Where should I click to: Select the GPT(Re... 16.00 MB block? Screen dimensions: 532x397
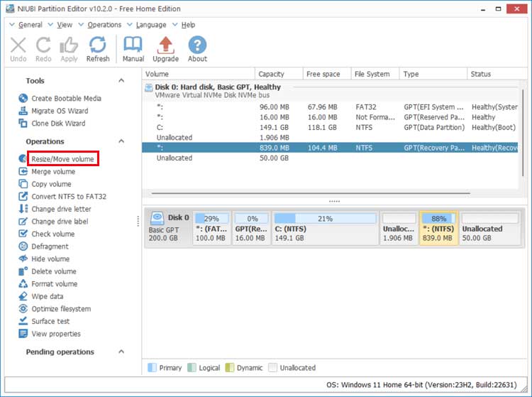251,227
